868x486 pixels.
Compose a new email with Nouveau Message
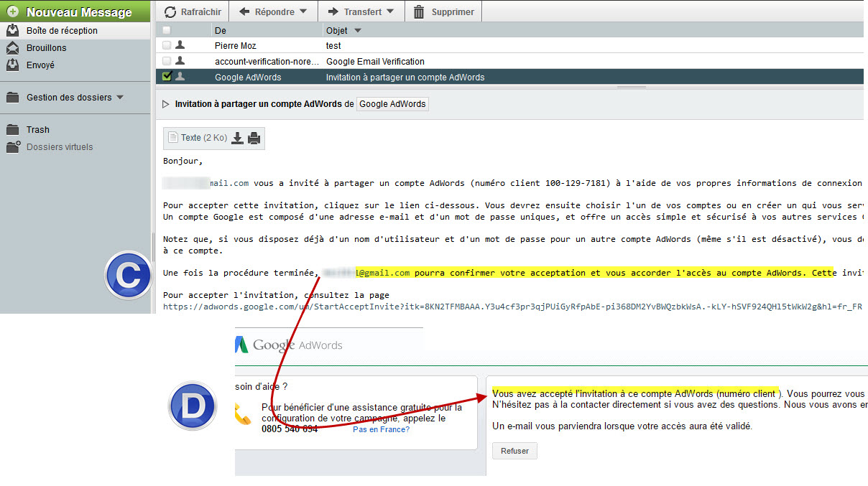click(75, 11)
